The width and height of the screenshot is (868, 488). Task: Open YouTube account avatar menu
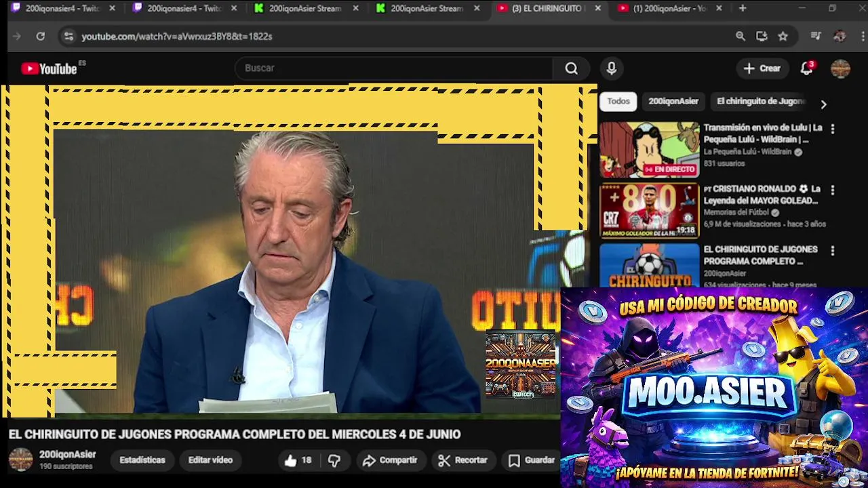click(x=840, y=68)
